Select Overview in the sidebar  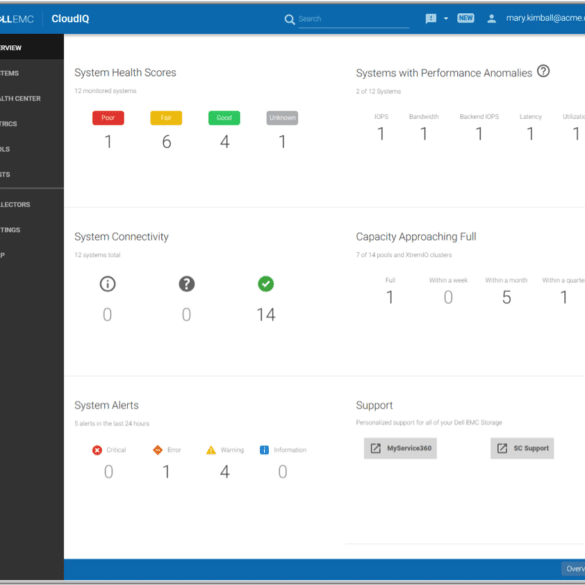(x=32, y=48)
